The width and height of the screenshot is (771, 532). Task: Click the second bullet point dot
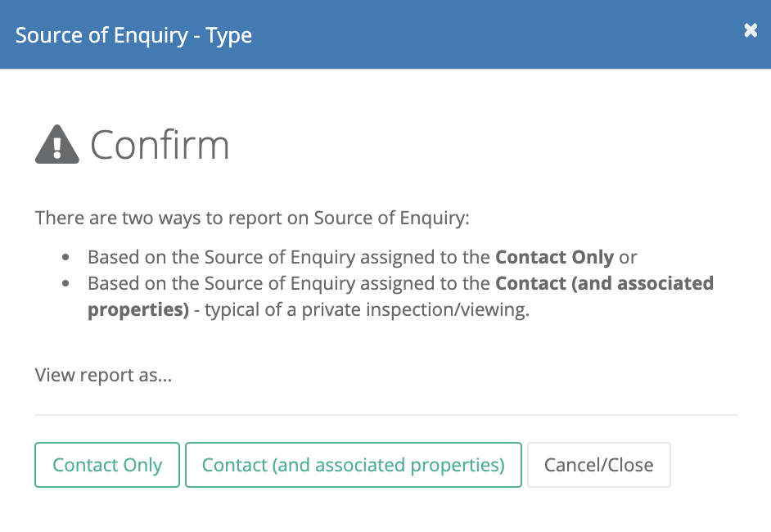click(65, 283)
